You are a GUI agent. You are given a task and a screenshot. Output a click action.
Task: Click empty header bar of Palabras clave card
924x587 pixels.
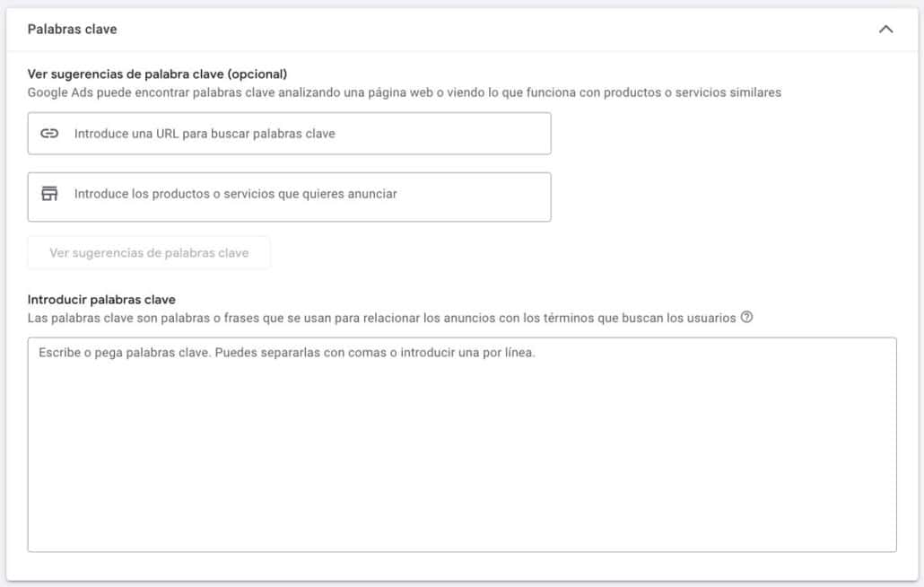click(x=493, y=30)
